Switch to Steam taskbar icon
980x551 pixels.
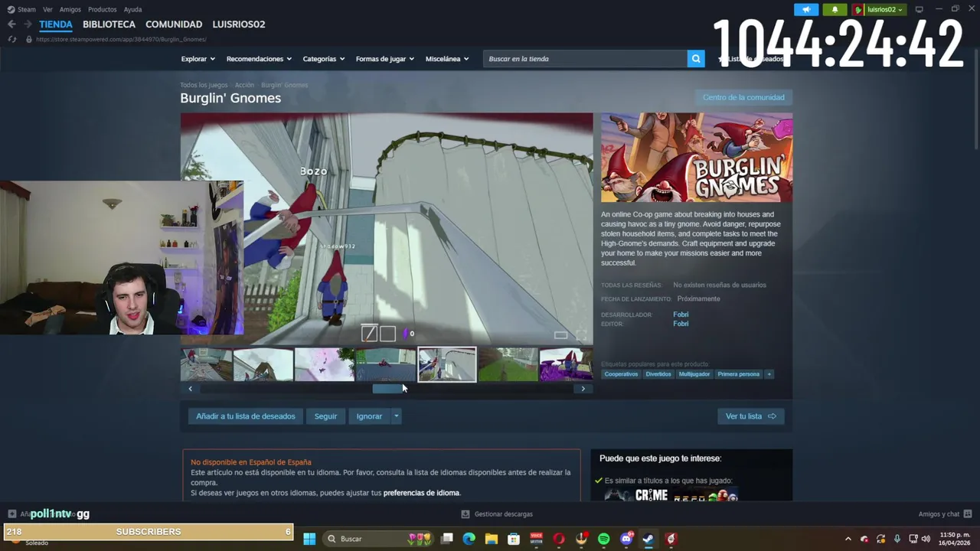click(648, 539)
